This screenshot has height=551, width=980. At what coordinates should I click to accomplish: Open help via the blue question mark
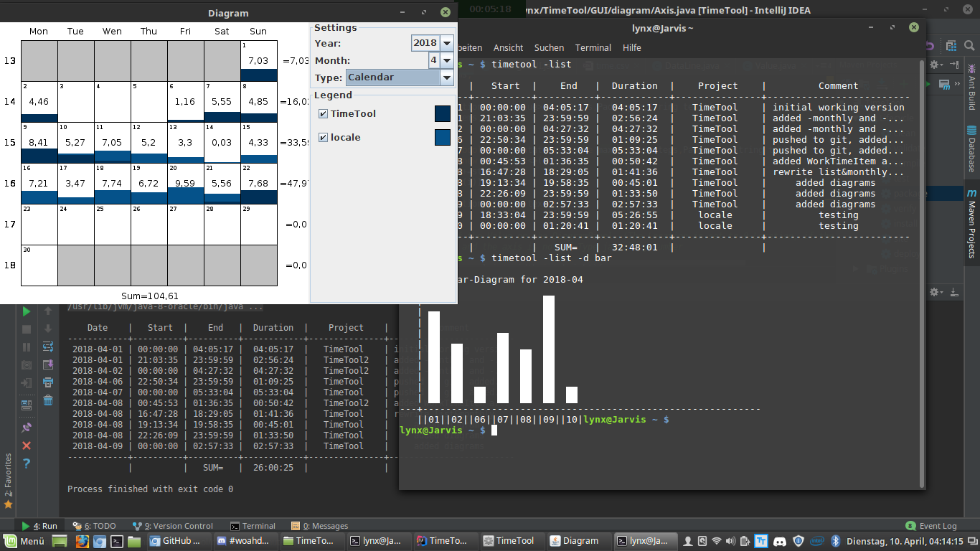[x=27, y=463]
